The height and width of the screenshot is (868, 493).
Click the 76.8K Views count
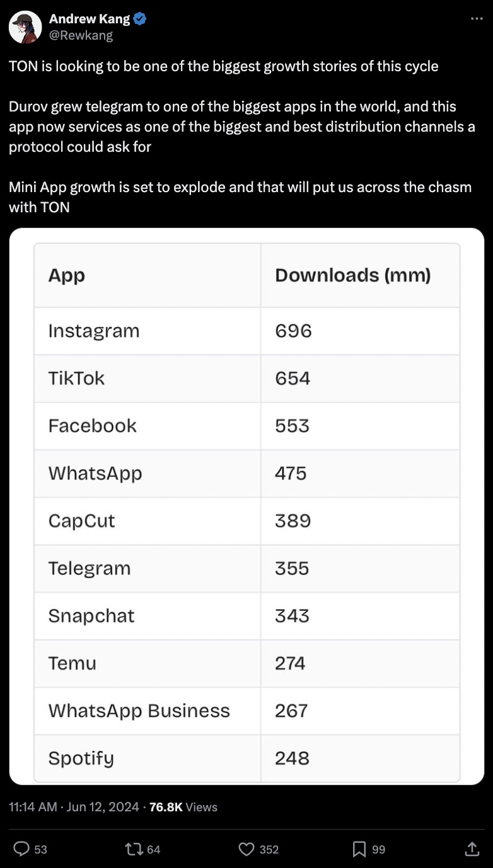183,807
